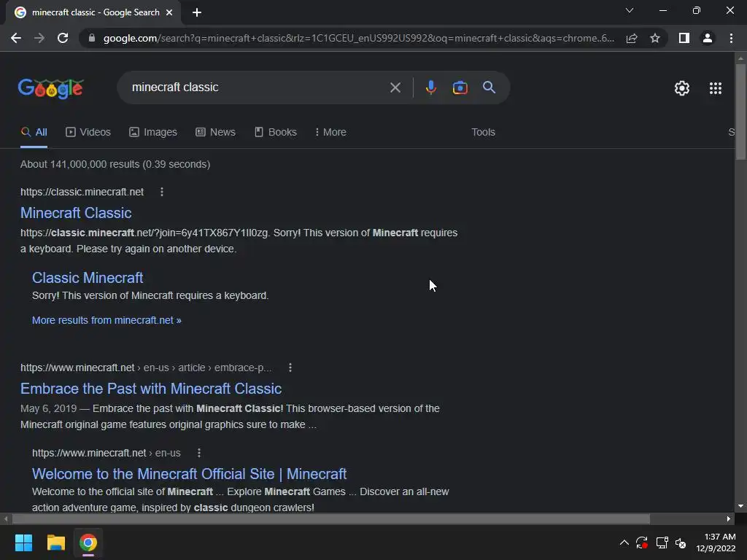
Task: Select the All results tab
Action: [34, 133]
